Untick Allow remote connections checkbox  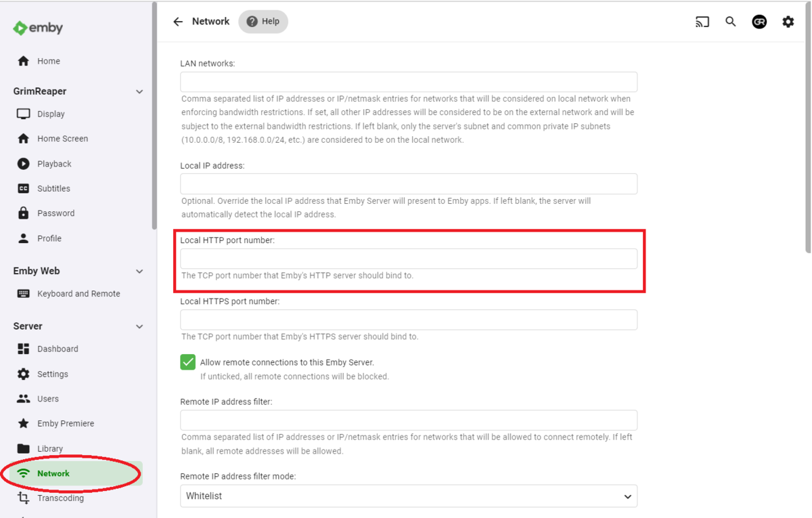coord(188,362)
